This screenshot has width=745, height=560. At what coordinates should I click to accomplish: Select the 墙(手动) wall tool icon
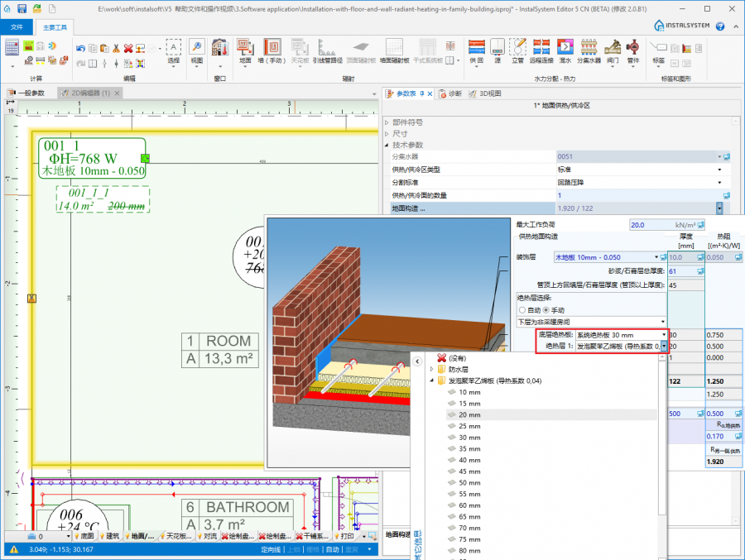272,48
